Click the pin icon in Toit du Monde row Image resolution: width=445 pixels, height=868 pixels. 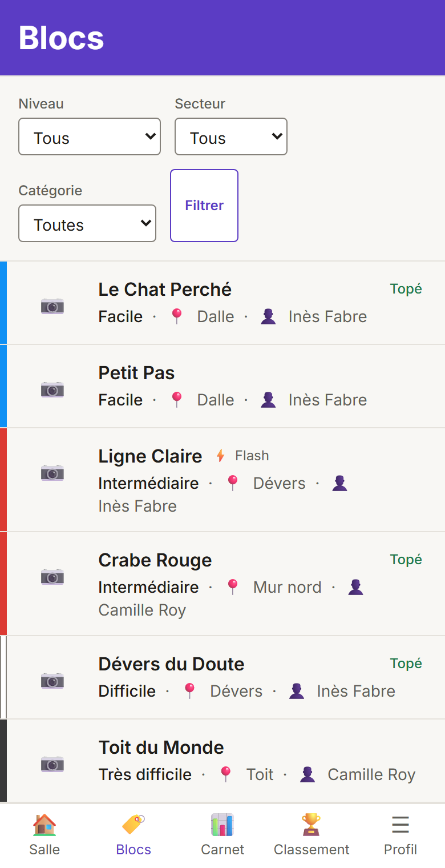tap(226, 774)
